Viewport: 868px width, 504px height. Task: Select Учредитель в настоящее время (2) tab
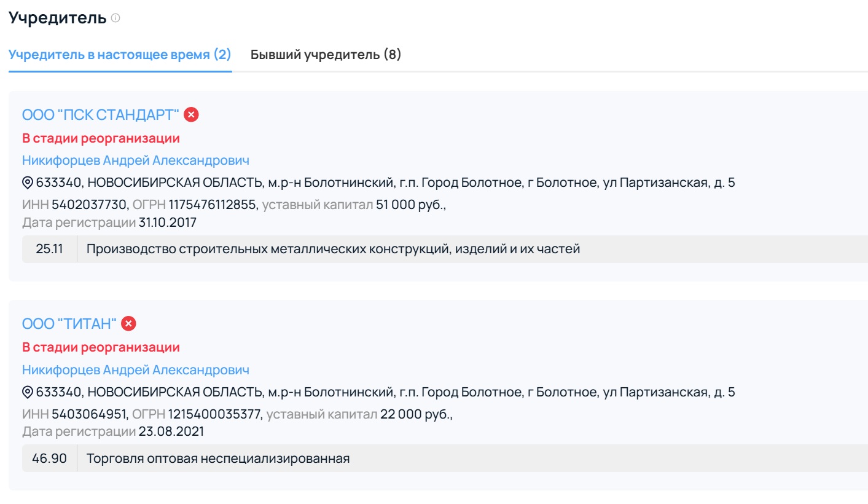point(120,55)
